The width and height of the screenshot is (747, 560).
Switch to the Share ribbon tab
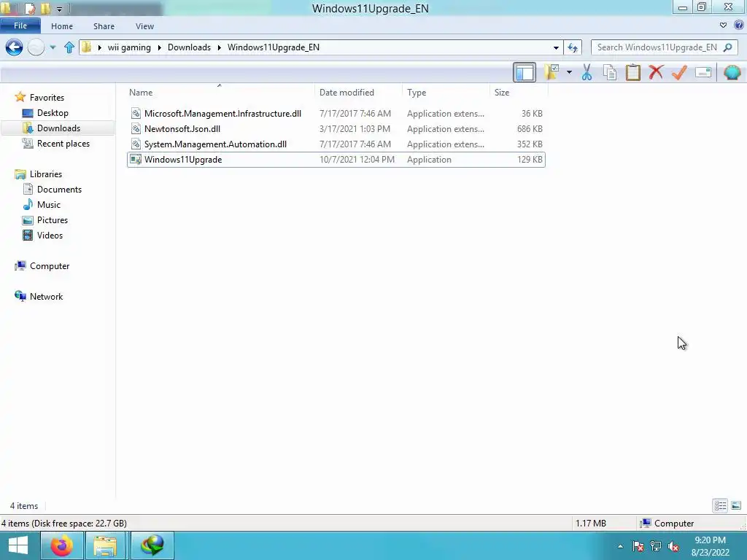(104, 26)
